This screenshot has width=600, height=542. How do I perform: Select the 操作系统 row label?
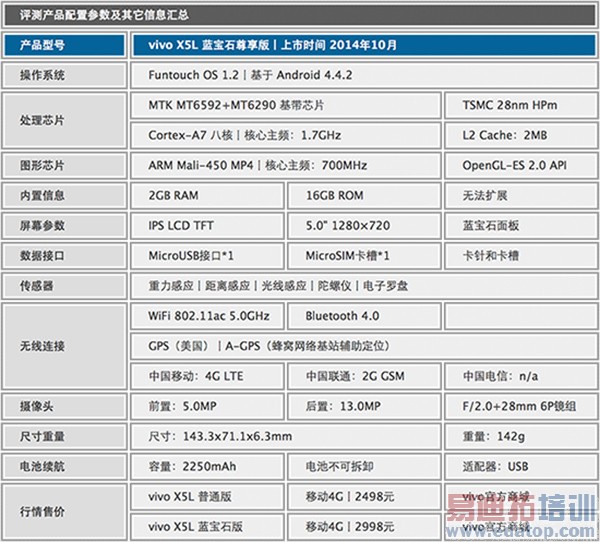click(x=64, y=75)
